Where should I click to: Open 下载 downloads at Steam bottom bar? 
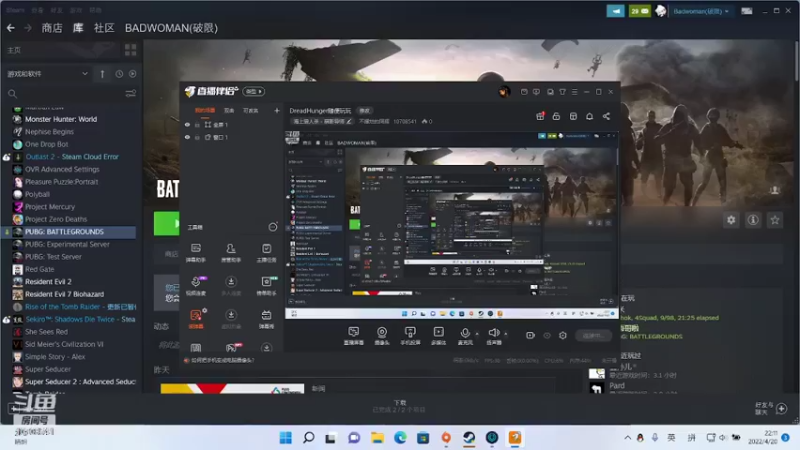click(x=399, y=406)
